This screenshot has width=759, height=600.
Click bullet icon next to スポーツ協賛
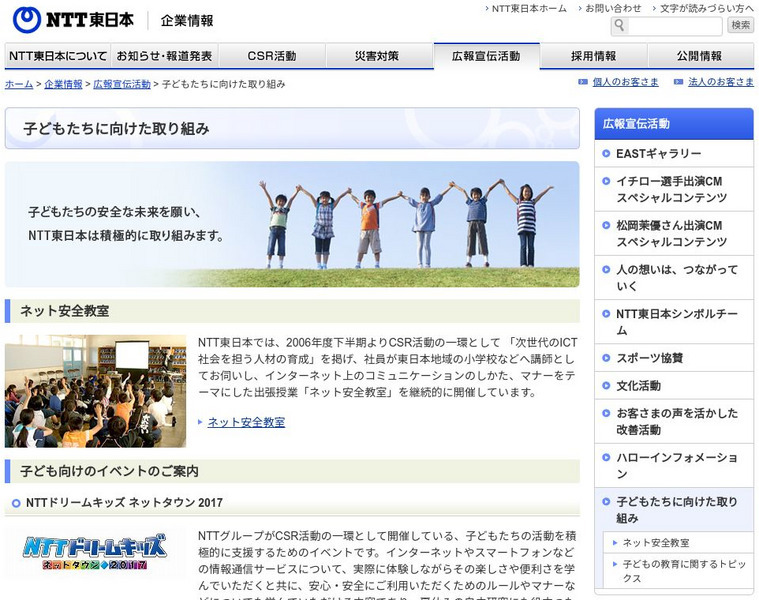coord(606,358)
